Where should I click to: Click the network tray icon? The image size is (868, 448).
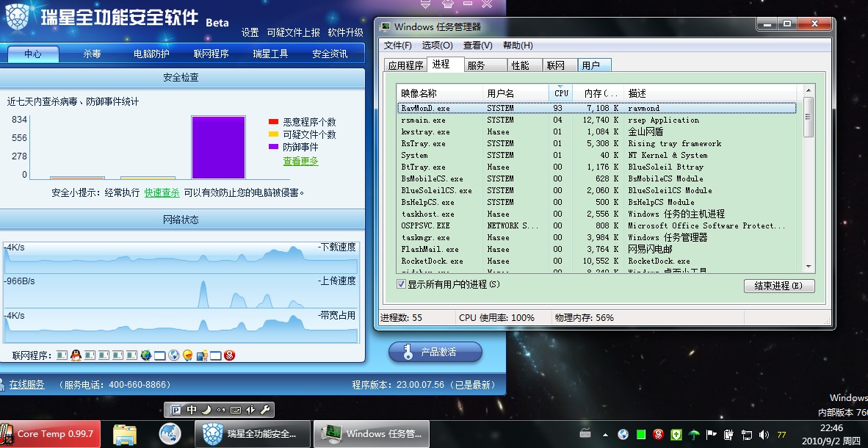pyautogui.click(x=747, y=435)
